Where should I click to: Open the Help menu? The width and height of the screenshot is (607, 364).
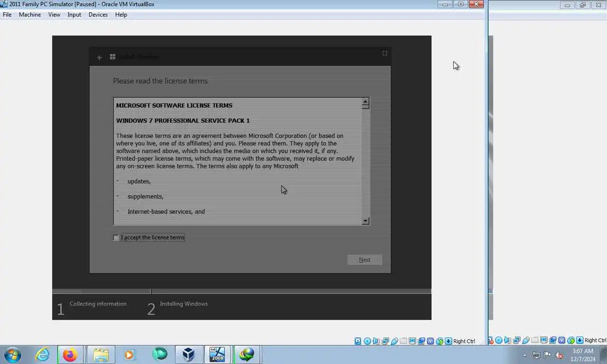pyautogui.click(x=121, y=15)
